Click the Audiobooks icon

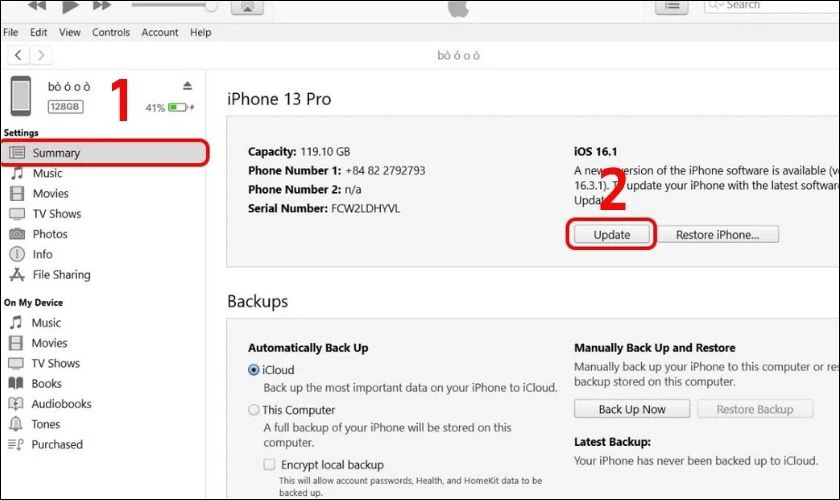point(16,404)
